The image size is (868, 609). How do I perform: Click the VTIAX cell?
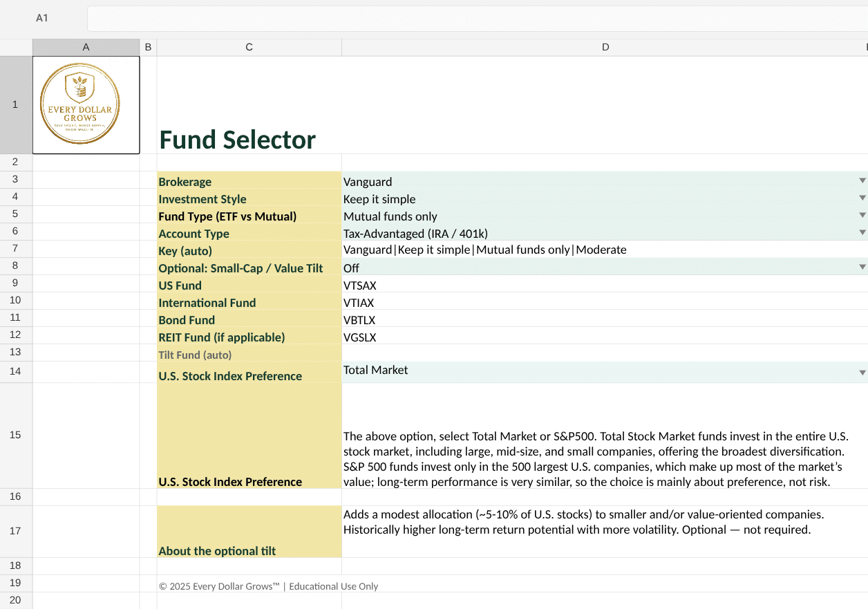[x=605, y=301]
